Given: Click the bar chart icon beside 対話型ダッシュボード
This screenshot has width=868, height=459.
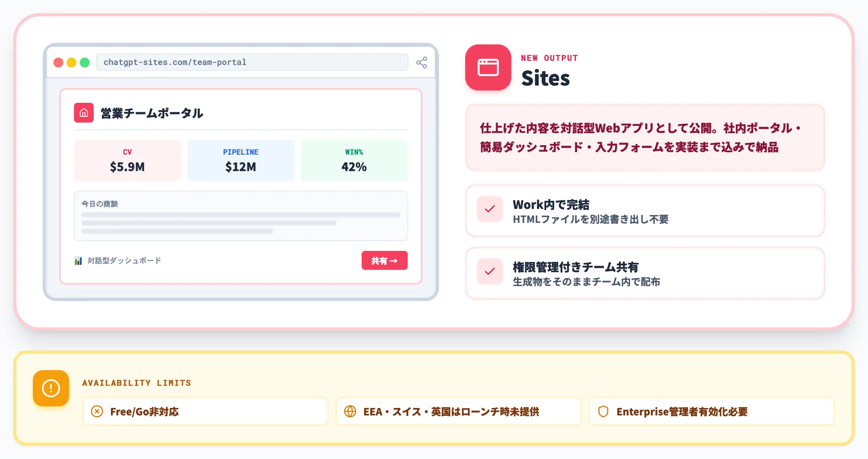Looking at the screenshot, I should pos(78,261).
